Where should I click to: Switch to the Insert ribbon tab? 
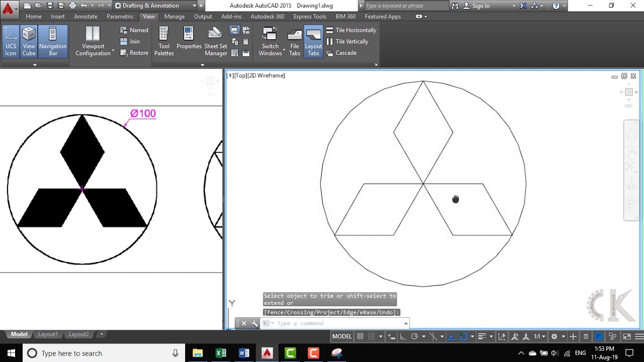57,17
